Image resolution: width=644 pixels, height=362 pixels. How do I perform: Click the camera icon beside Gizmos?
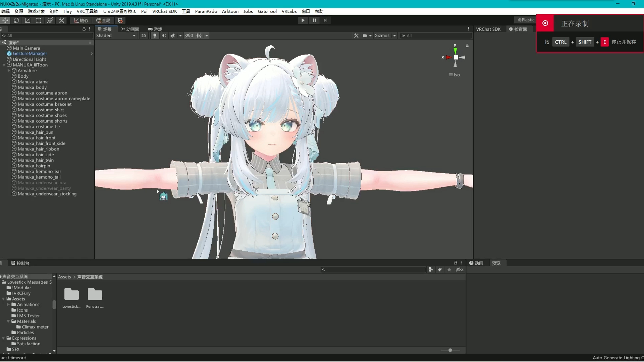coord(365,36)
